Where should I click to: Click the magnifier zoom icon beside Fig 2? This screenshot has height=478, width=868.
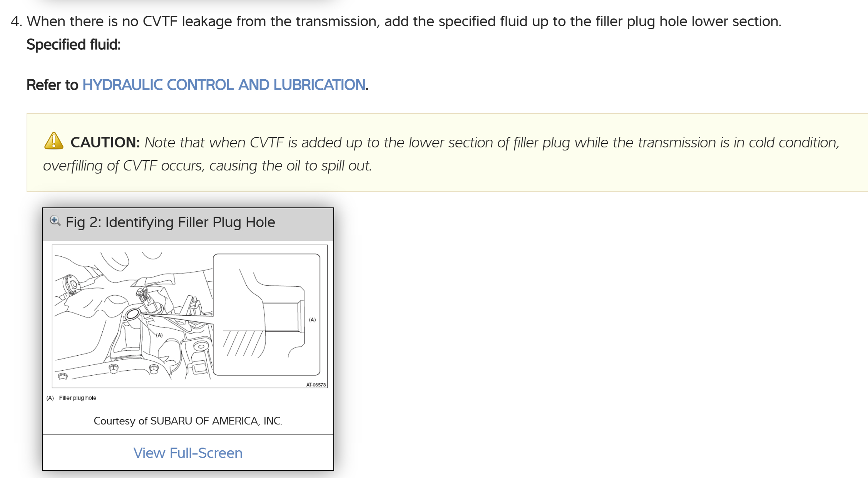click(x=55, y=221)
